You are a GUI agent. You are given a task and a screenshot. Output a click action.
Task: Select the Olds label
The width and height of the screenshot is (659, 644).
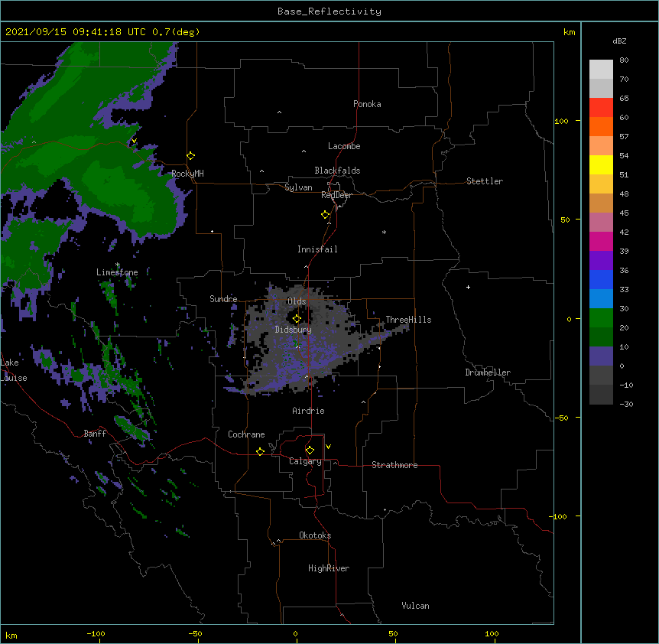point(297,301)
